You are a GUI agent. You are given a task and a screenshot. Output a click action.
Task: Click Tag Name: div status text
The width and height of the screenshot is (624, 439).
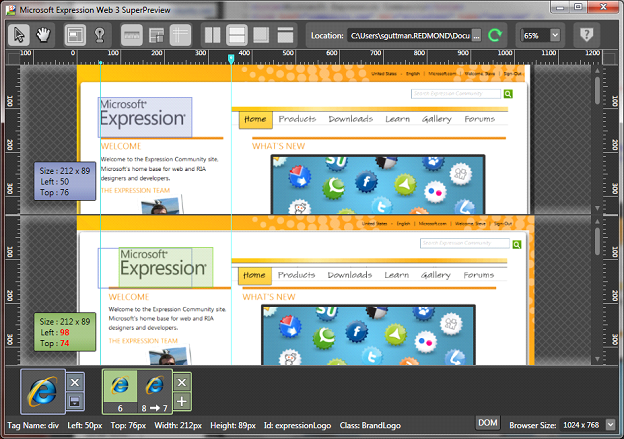click(x=33, y=425)
